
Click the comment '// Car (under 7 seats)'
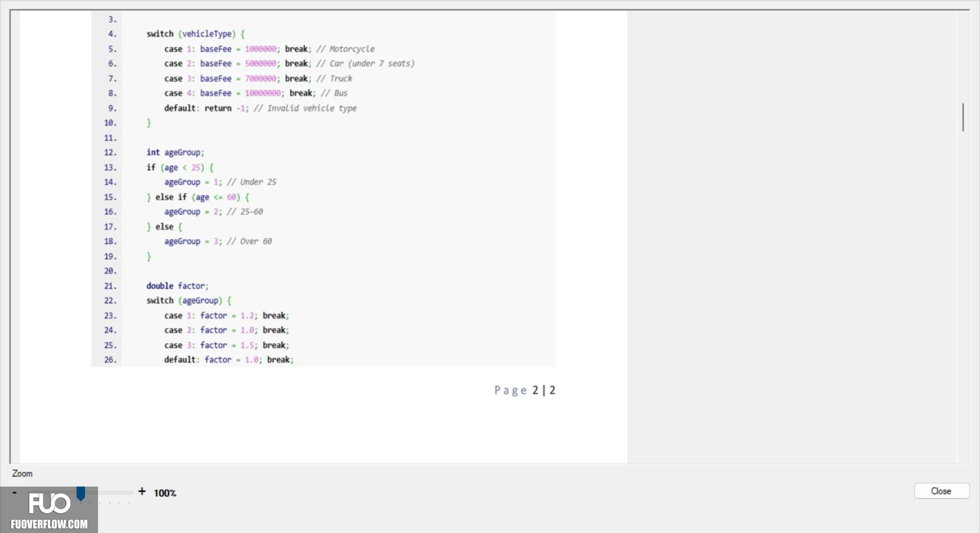[365, 63]
